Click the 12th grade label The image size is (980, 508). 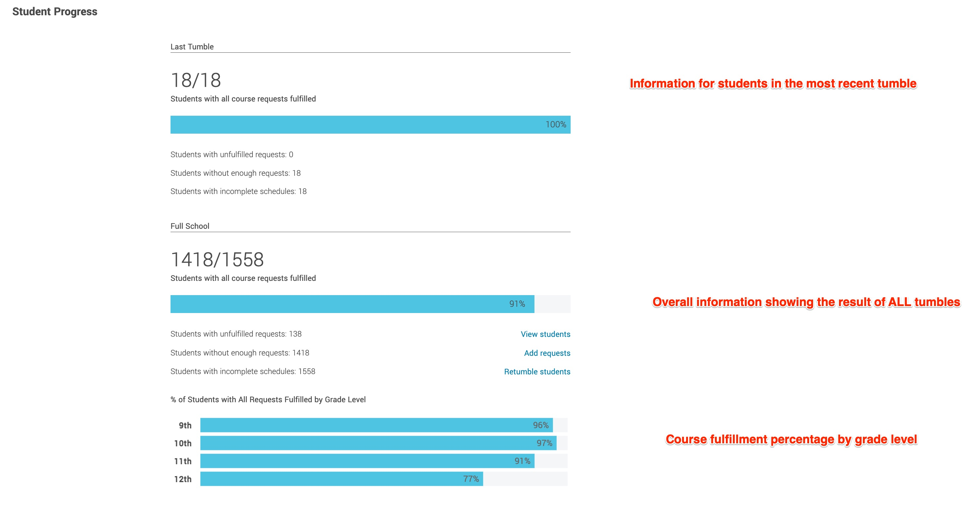pos(182,479)
